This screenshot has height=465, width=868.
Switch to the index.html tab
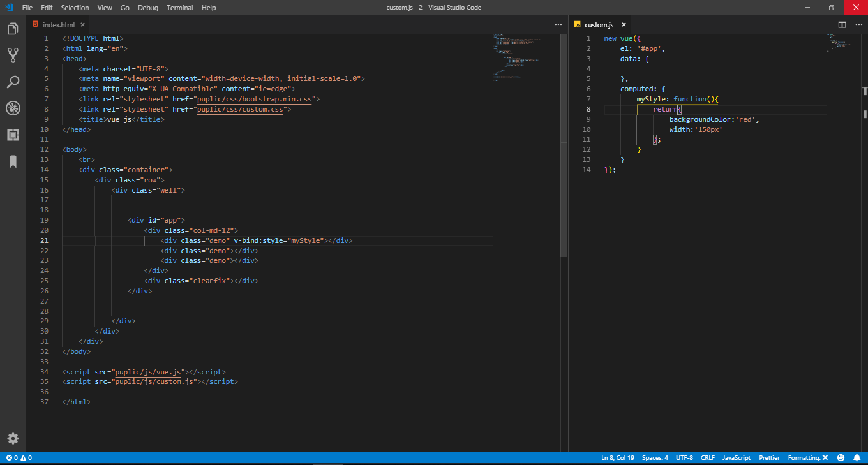(x=58, y=25)
